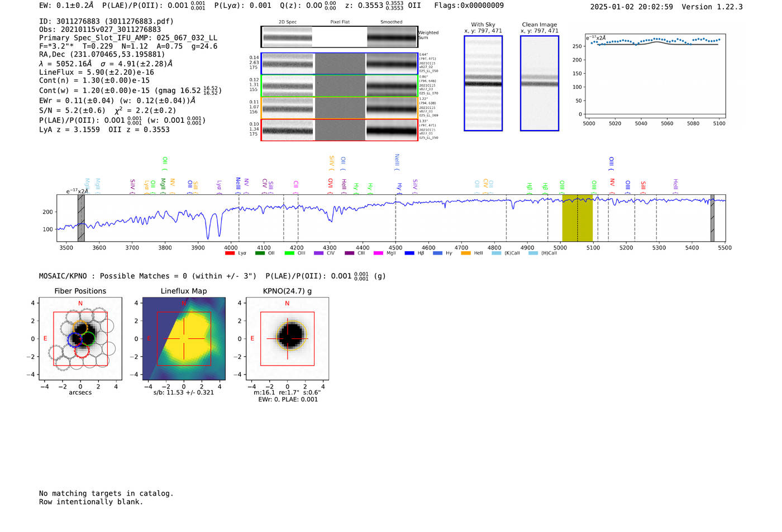
Task: Click the EWr: 0. PLAE: 0.001 caption
Action: pos(288,400)
